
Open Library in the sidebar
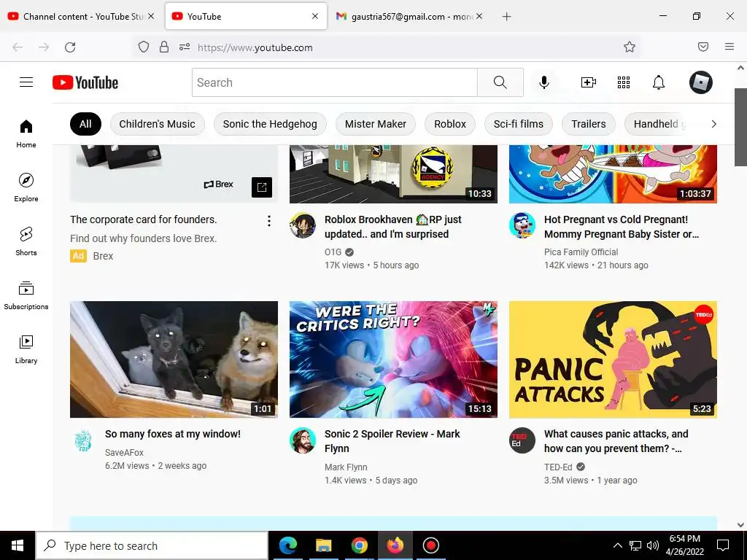pos(26,349)
